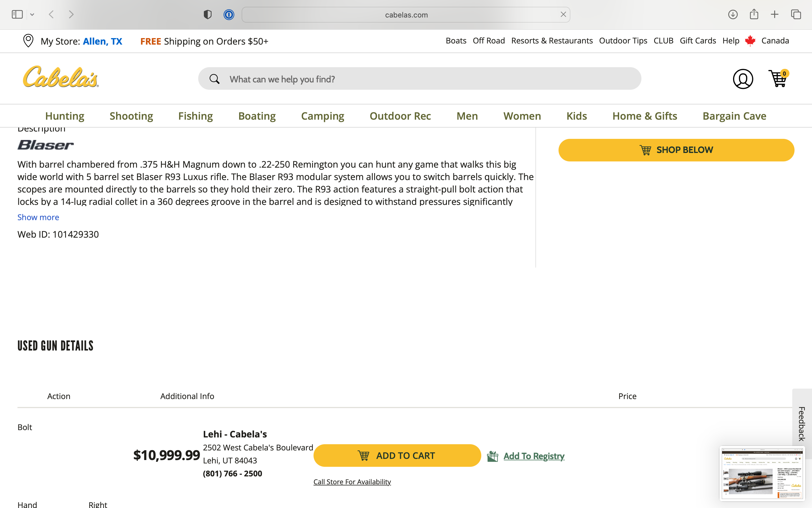Stop loading with the X icon
The image size is (812, 508).
(563, 14)
